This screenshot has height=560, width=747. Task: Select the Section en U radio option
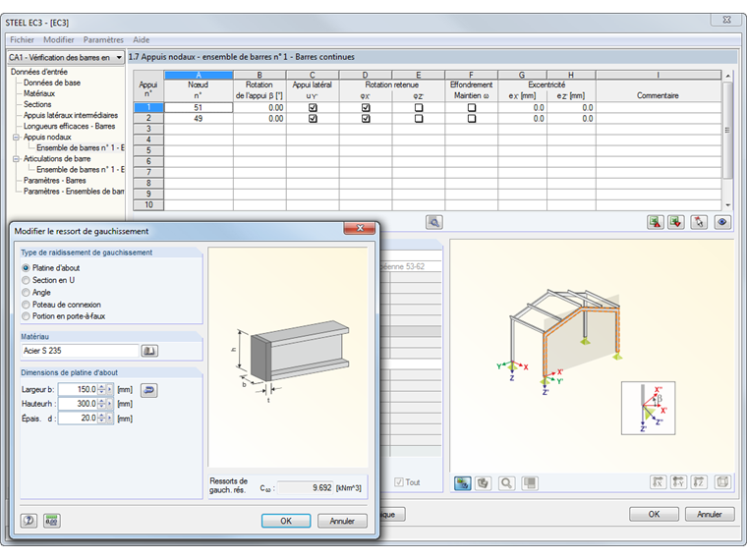26,280
